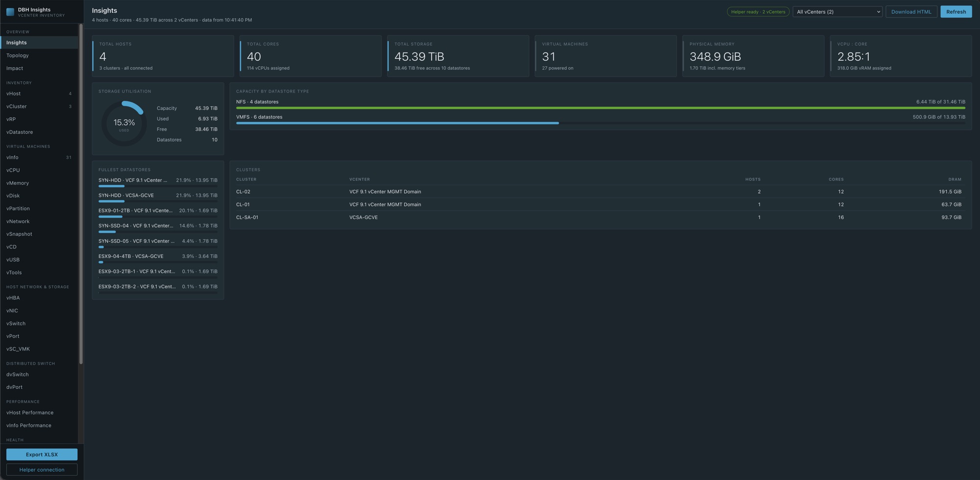Image resolution: width=980 pixels, height=480 pixels.
Task: Click the SYN-SSD-05 datastore entry
Action: click(158, 243)
